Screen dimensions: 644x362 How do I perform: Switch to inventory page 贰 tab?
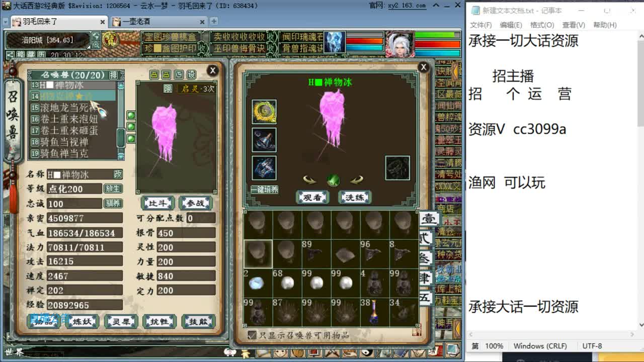[x=426, y=239]
